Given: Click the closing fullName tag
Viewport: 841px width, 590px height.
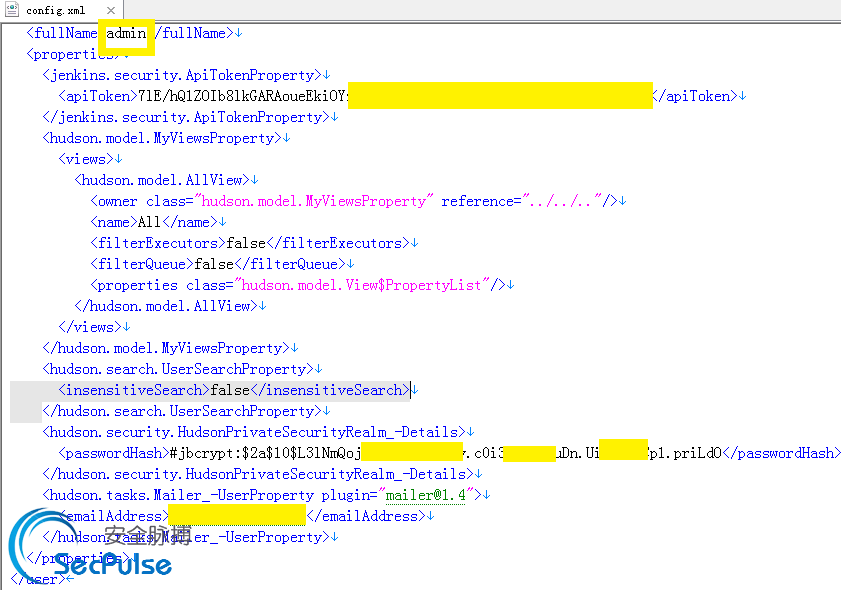Looking at the screenshot, I should pyautogui.click(x=194, y=33).
